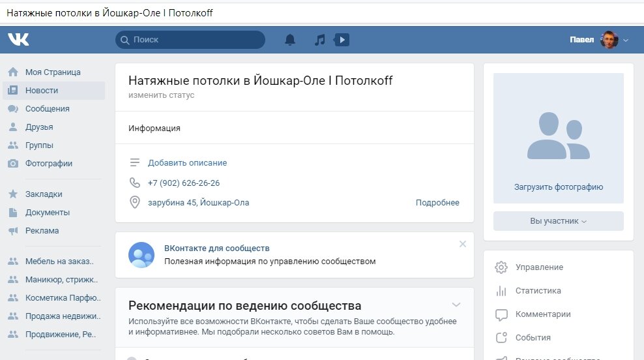Focus the Поиск search field
The image size is (644, 360).
[x=190, y=40]
